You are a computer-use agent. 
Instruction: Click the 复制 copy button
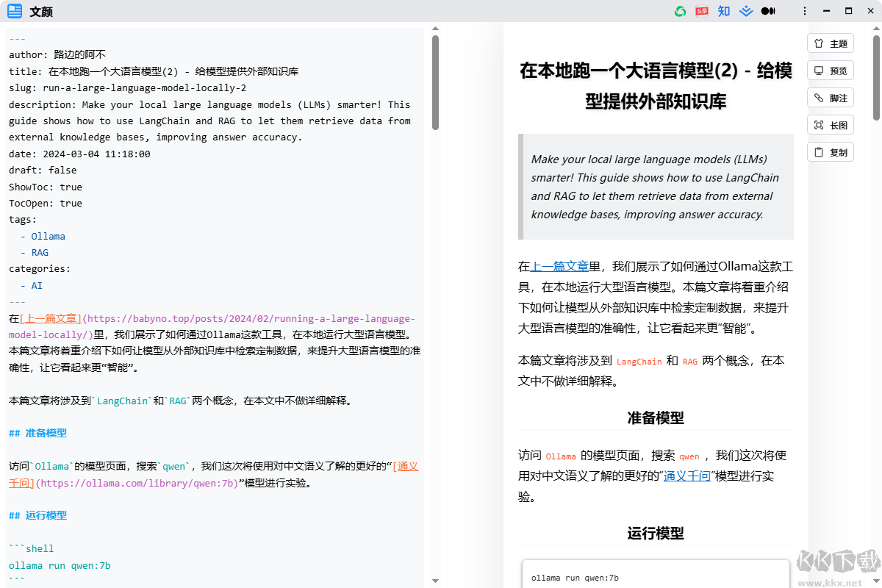(831, 152)
